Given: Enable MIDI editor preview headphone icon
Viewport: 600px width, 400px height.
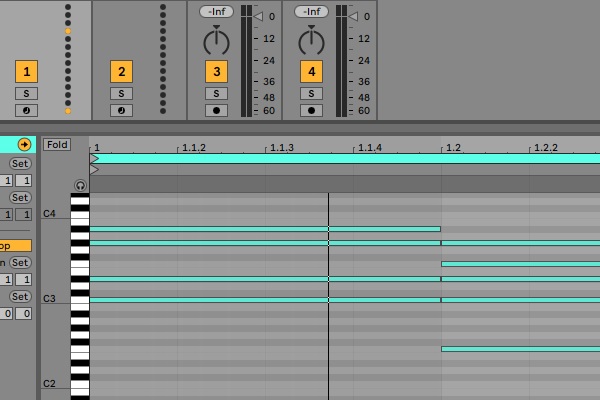Looking at the screenshot, I should click(80, 186).
